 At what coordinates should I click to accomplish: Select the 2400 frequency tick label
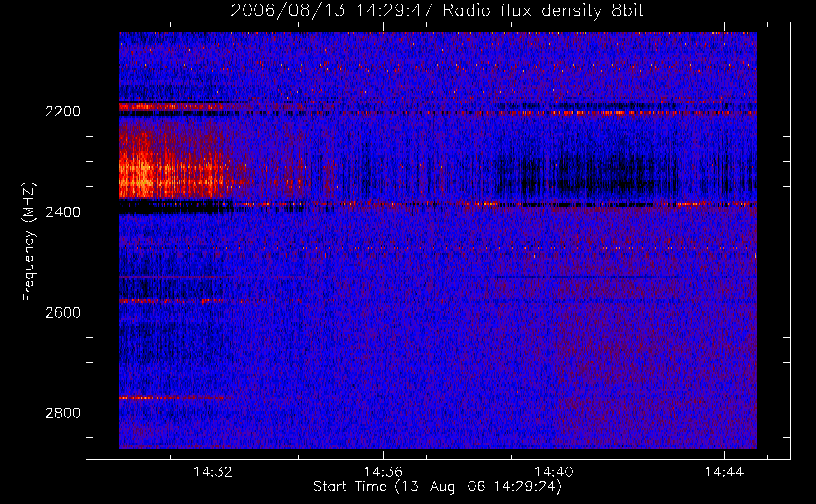point(63,212)
